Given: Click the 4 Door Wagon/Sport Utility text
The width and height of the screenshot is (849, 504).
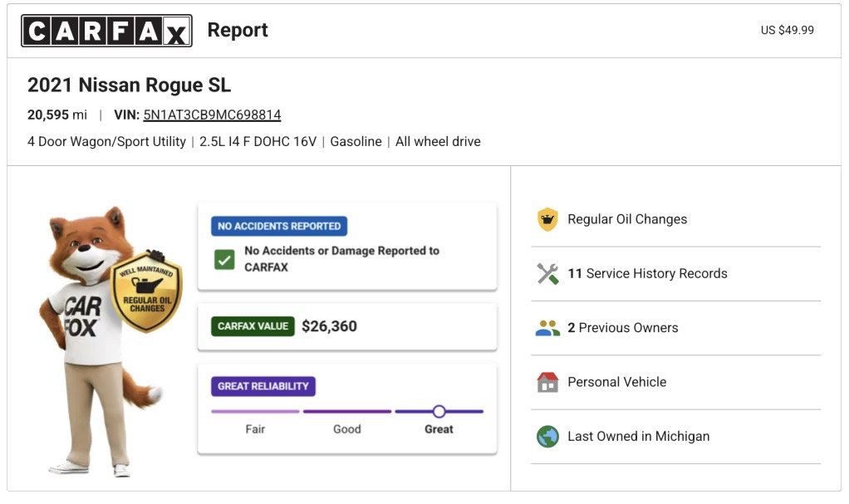Looking at the screenshot, I should [x=106, y=142].
